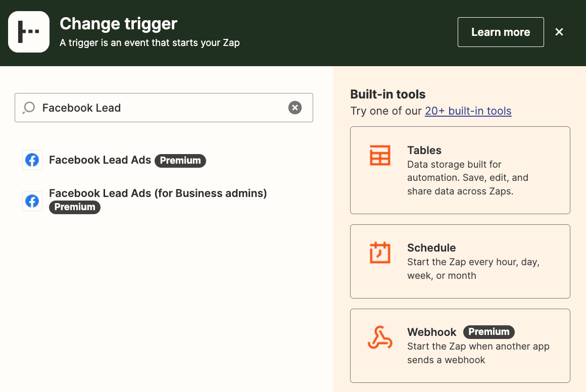
Task: Click Facebook logo for Business admins result
Action: pyautogui.click(x=32, y=201)
